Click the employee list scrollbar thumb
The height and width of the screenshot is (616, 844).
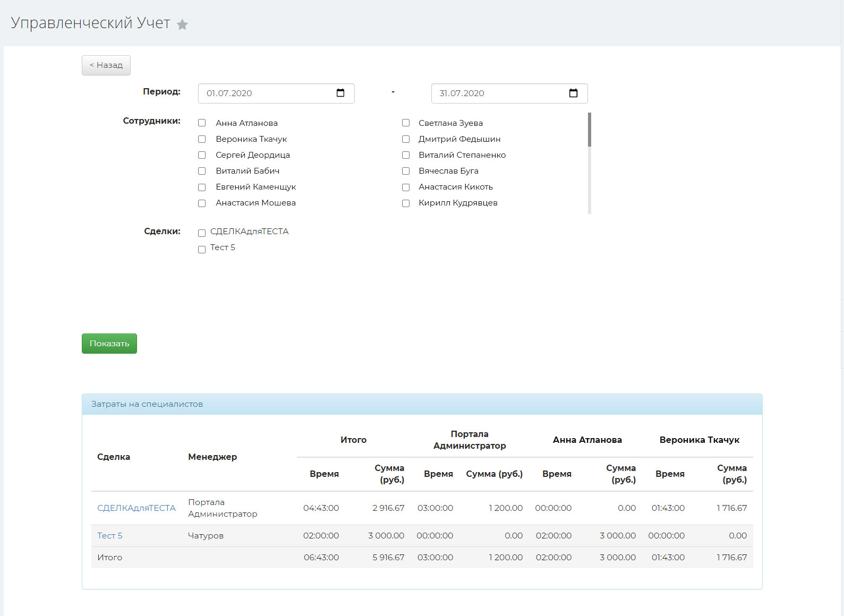[x=590, y=130]
